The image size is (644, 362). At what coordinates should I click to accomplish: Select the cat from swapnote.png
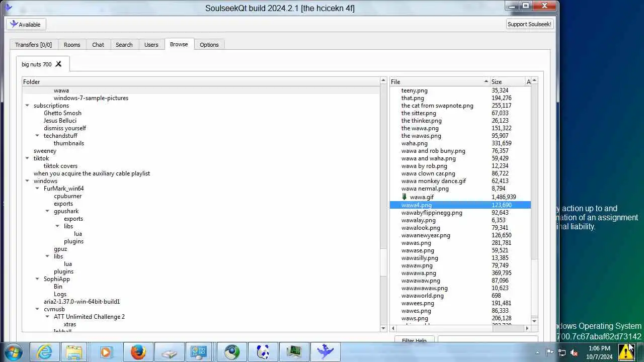(x=437, y=106)
